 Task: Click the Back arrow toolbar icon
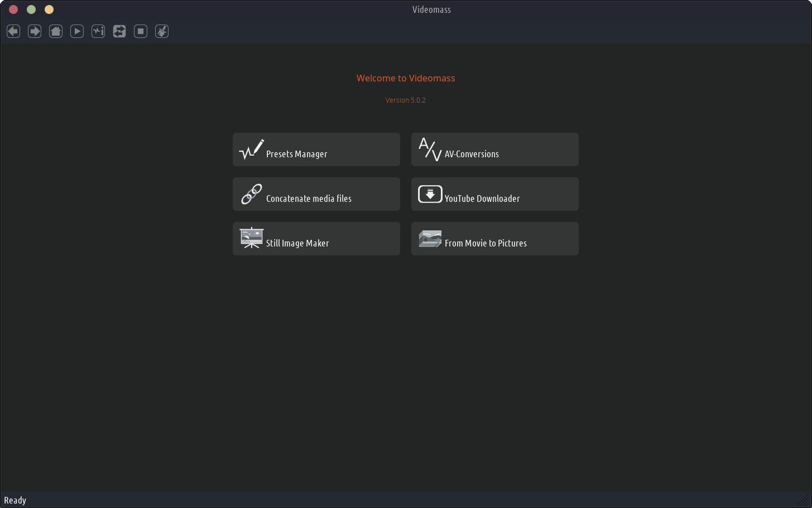tap(13, 31)
